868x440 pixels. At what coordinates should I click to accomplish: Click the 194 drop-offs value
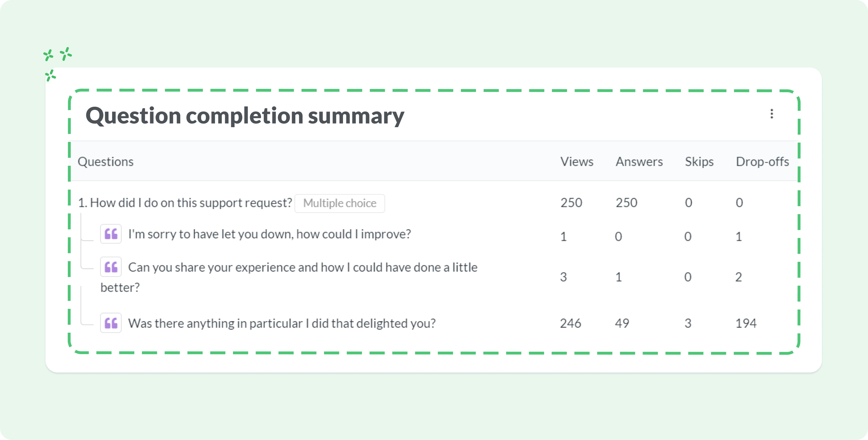pos(746,323)
